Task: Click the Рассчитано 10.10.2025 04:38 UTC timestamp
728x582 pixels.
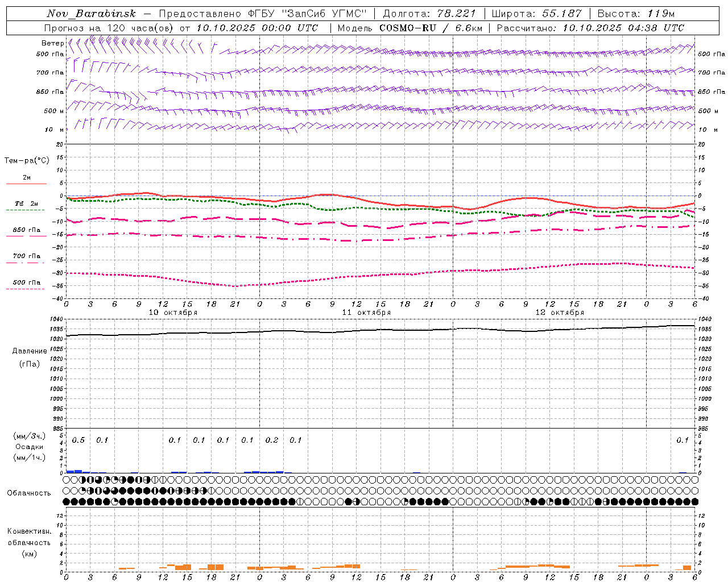Action: (x=590, y=28)
